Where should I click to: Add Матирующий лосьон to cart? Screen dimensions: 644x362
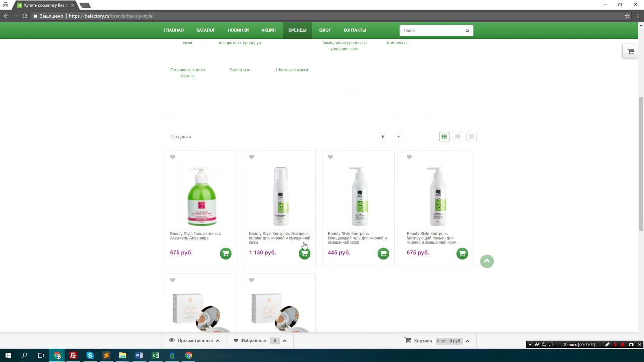pyautogui.click(x=462, y=254)
